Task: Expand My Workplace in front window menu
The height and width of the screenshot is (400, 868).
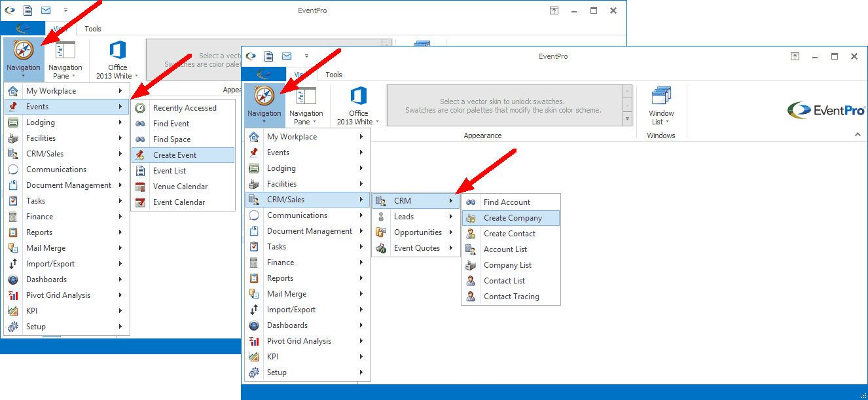Action: pyautogui.click(x=307, y=137)
